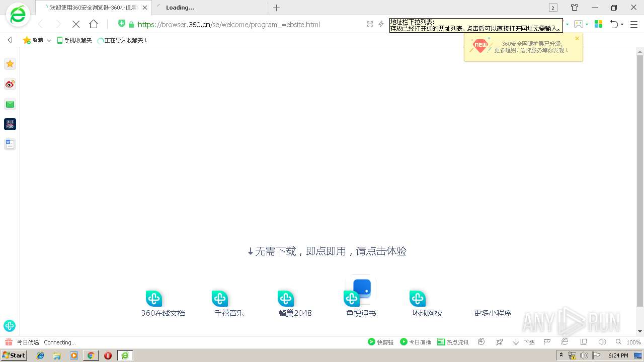The height and width of the screenshot is (362, 644).
Task: Go back with the back arrow
Action: pyautogui.click(x=41, y=24)
